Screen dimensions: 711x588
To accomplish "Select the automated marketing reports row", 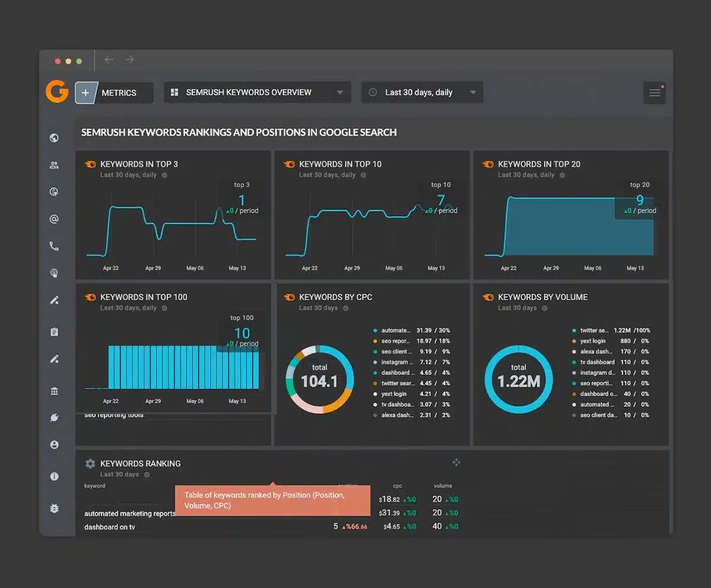I will click(271, 513).
